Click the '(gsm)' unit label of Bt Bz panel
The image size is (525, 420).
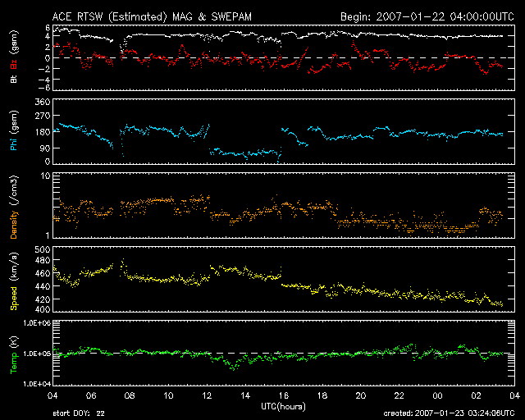[x=15, y=42]
